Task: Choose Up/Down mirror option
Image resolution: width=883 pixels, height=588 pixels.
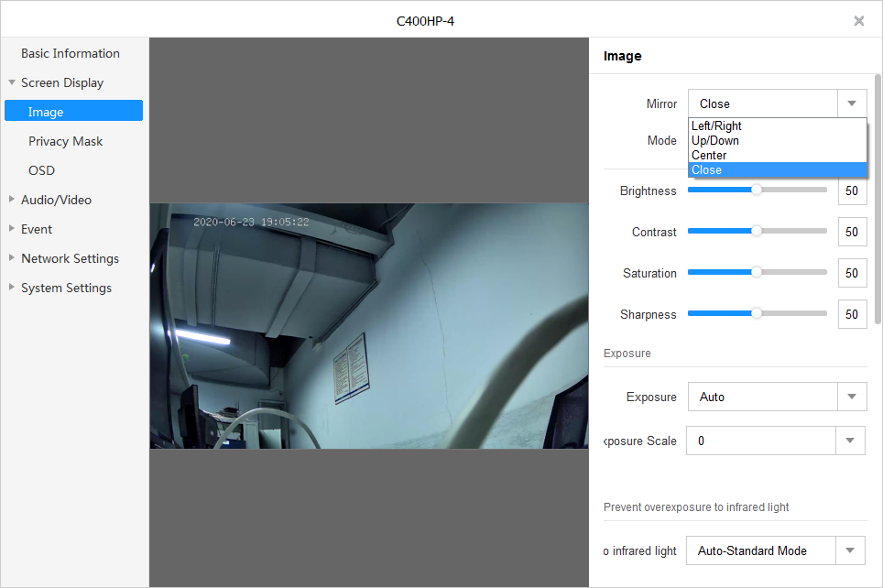Action: click(714, 140)
